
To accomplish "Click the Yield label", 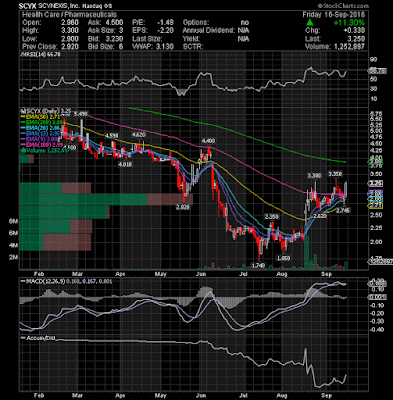I will tap(191, 39).
